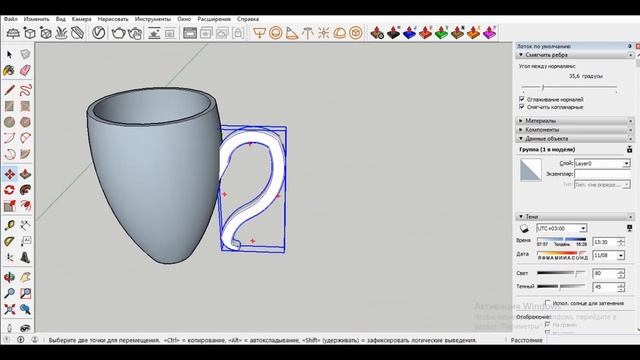Choose the Protractor tool
This screenshot has height=360, width=640.
(9, 241)
